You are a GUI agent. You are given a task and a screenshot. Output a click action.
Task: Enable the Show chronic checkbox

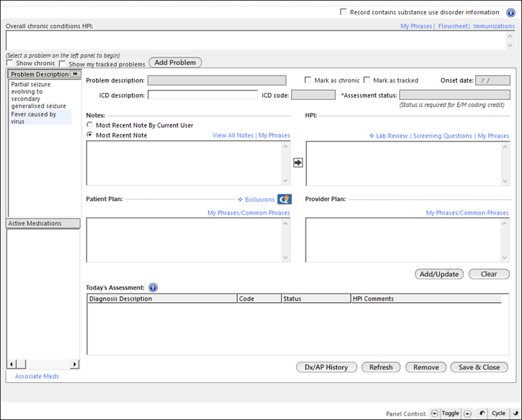(x=10, y=63)
